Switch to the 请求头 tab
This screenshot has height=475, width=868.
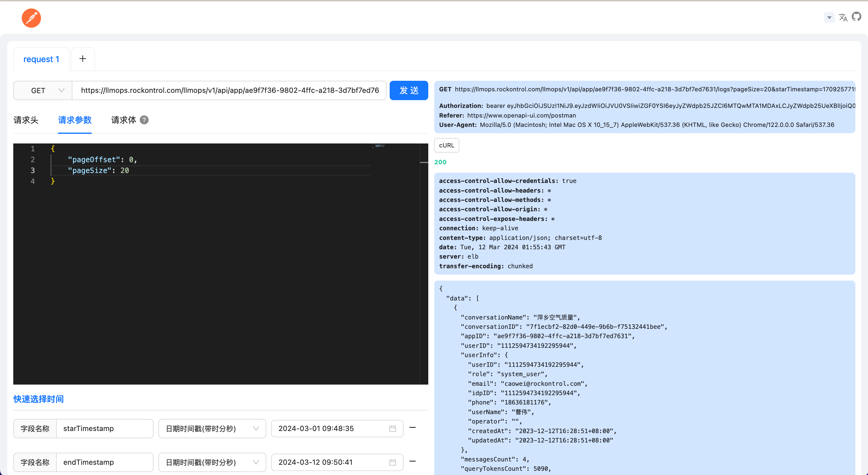[x=26, y=120]
